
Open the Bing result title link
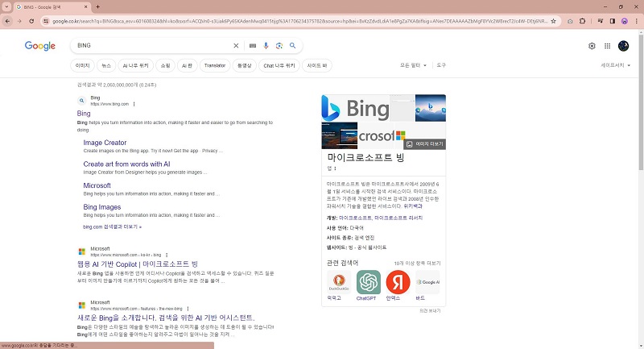84,114
